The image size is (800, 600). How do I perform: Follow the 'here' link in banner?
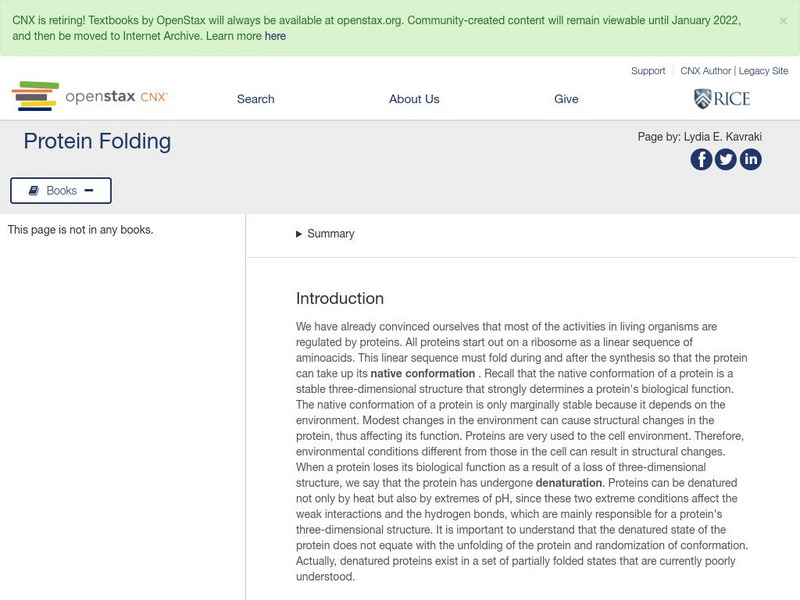275,36
